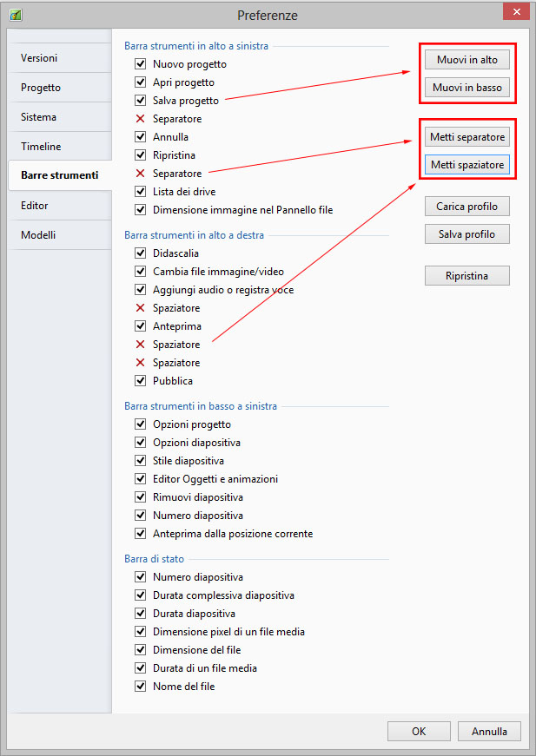The image size is (536, 756).
Task: Click the Carica profilo button
Action: (467, 207)
